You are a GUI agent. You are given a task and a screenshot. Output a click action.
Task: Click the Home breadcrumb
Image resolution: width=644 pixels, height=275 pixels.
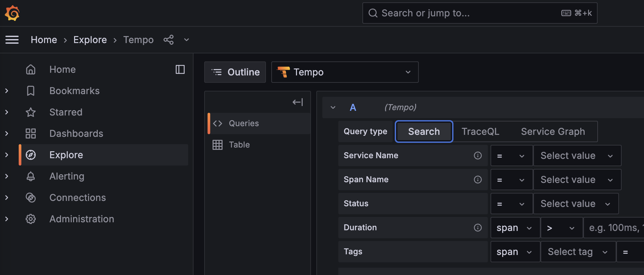point(44,40)
